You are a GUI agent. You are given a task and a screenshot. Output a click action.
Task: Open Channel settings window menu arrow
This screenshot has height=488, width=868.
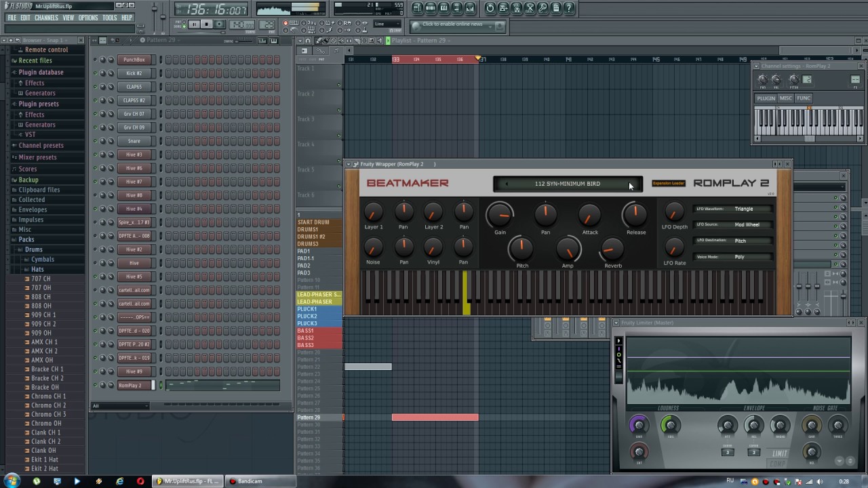[x=757, y=66]
